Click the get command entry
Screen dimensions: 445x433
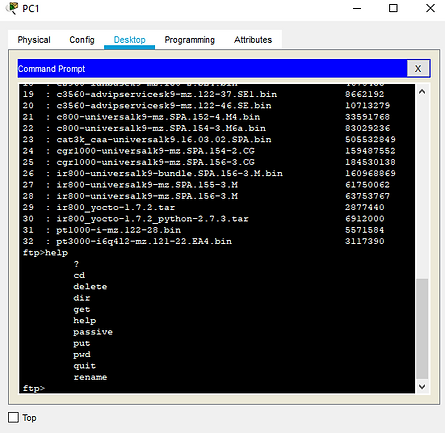tap(82, 310)
